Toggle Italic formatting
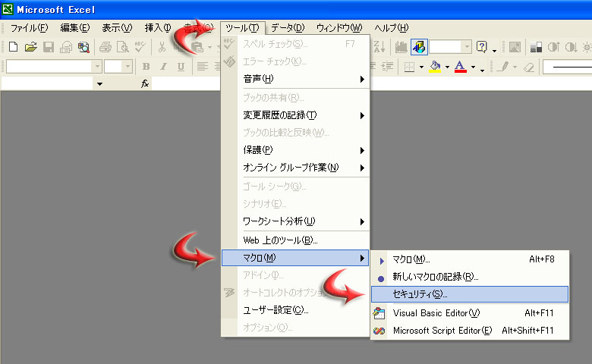Viewport: 592px width, 364px height. (x=163, y=67)
